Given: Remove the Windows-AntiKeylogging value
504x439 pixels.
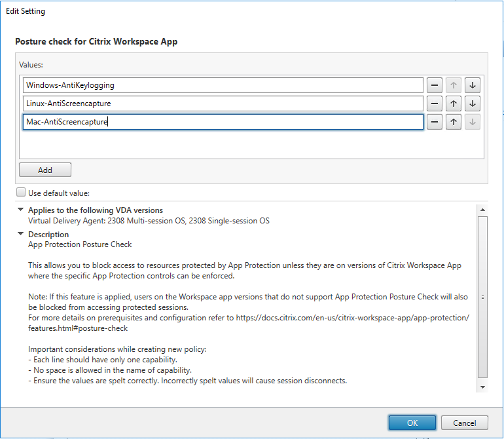Looking at the screenshot, I should (434, 85).
